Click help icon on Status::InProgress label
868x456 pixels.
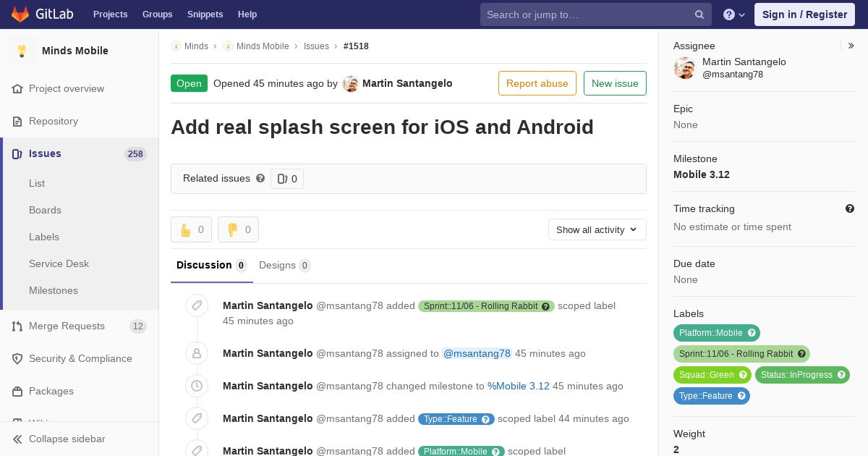(x=841, y=375)
